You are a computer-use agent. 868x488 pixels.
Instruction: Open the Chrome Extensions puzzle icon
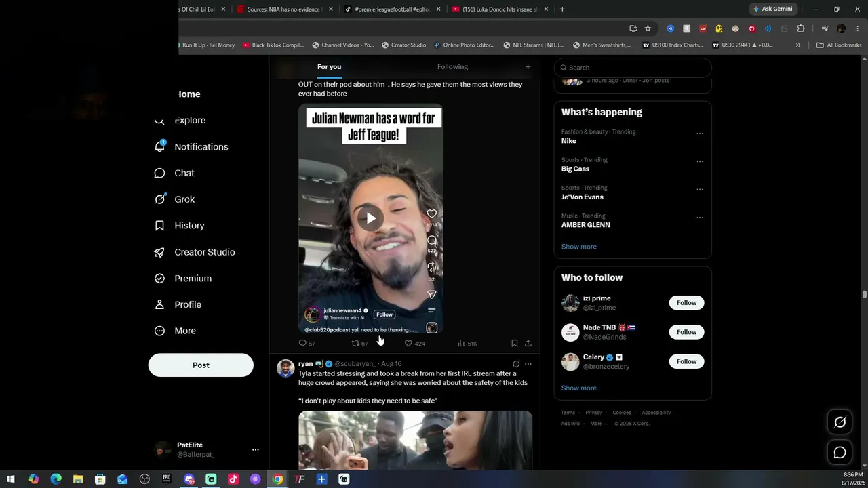[x=801, y=28]
